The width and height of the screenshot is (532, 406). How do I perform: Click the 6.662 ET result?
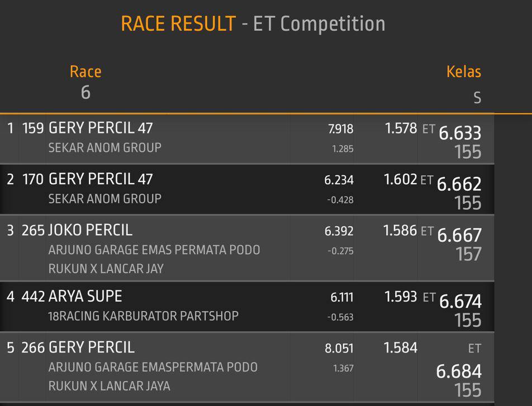pyautogui.click(x=459, y=184)
